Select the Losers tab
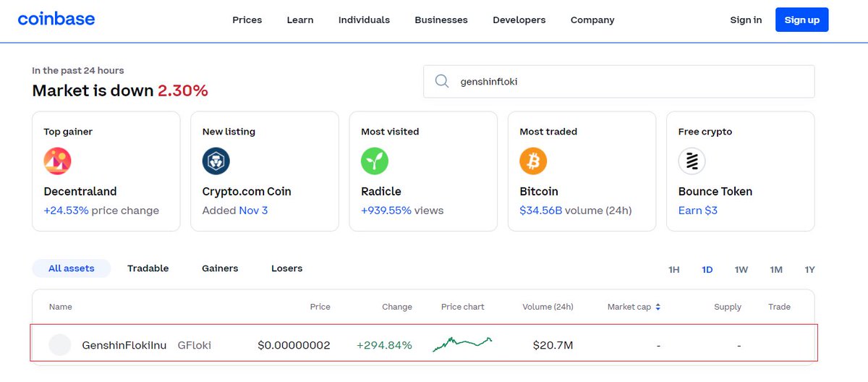 pos(287,268)
